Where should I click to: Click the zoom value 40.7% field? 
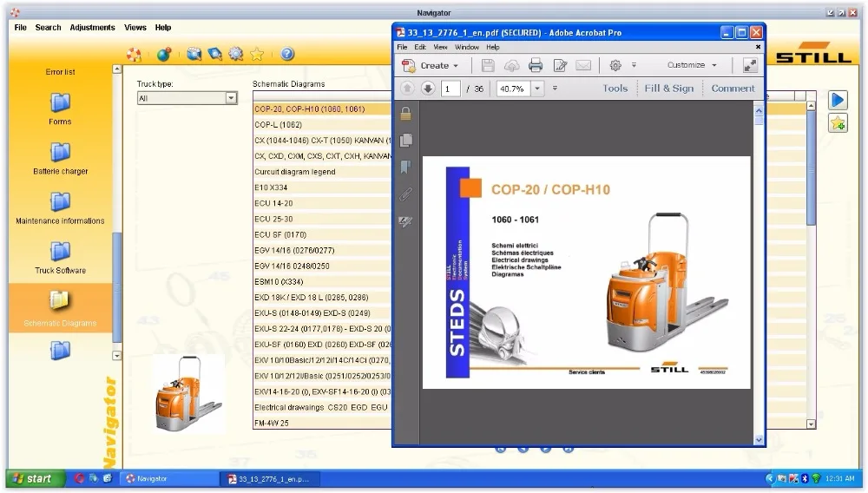pyautogui.click(x=513, y=89)
